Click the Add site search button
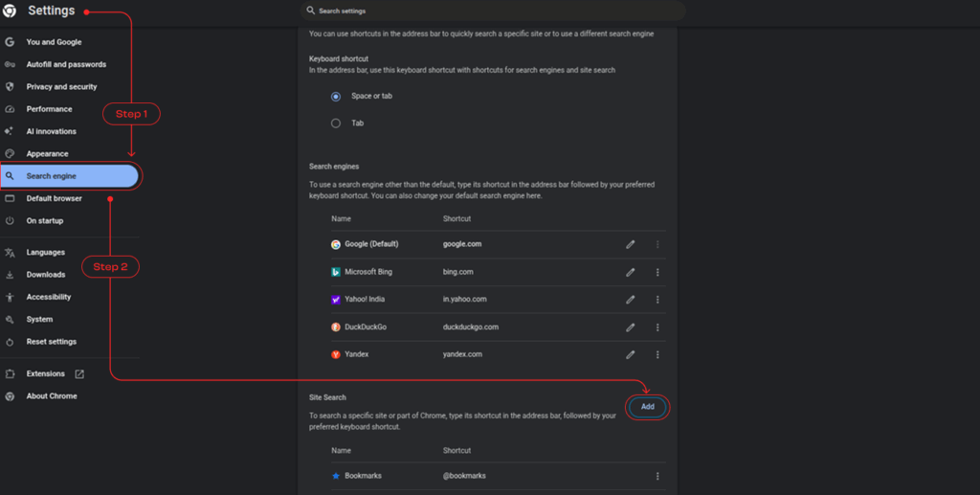Viewport: 980px width, 495px height. [648, 407]
